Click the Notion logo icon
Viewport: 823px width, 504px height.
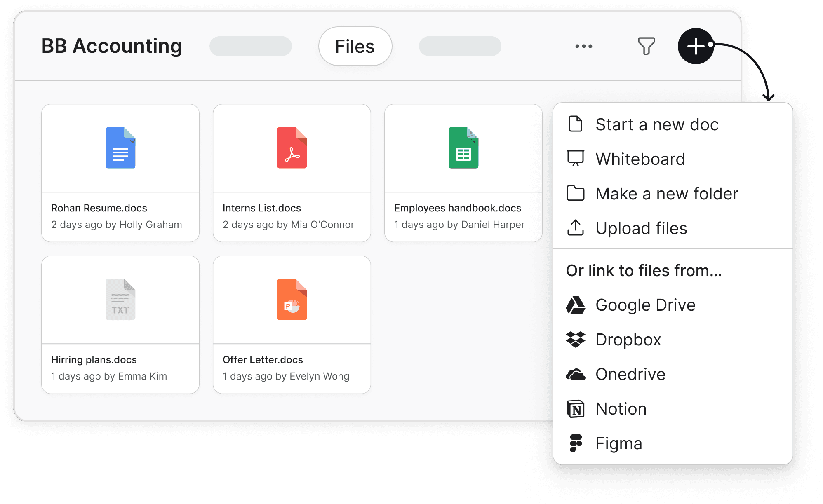click(575, 409)
